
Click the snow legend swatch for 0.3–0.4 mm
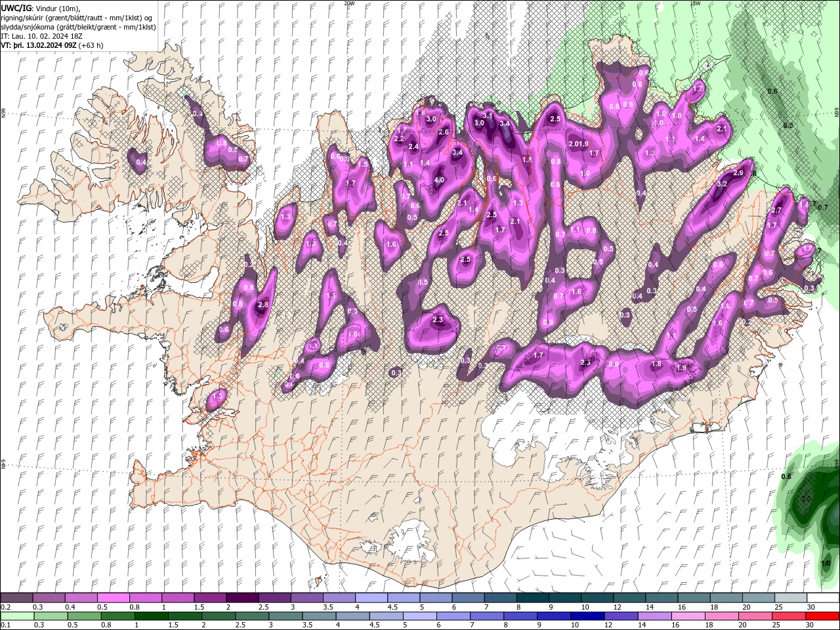coord(49,598)
